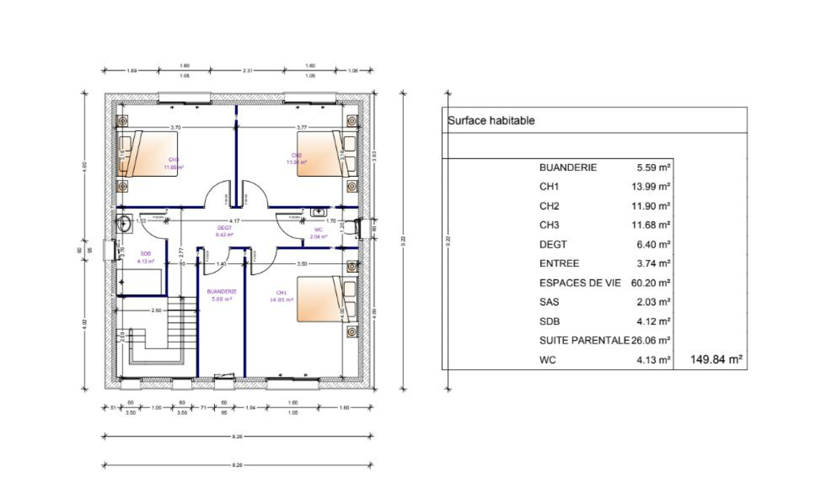Select the DEGT room label on plan
This screenshot has width=821, height=504.
pos(224,231)
